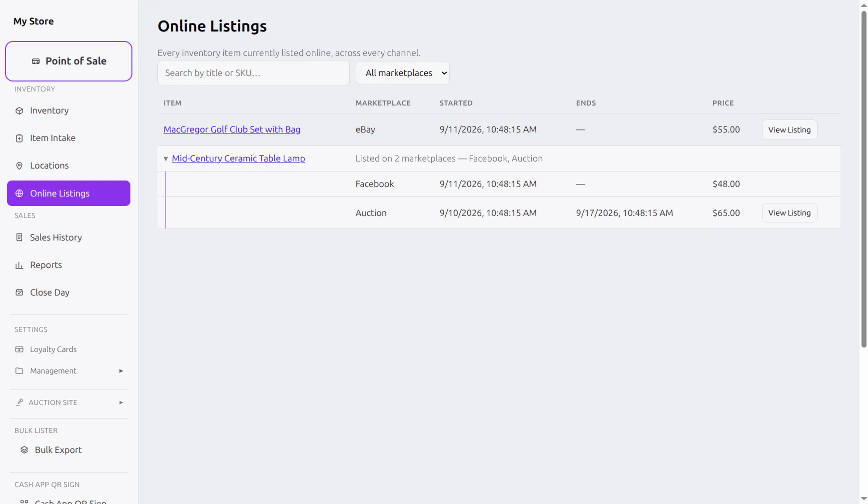This screenshot has height=504, width=868.
Task: Click the search by title or SKU field
Action: click(253, 73)
